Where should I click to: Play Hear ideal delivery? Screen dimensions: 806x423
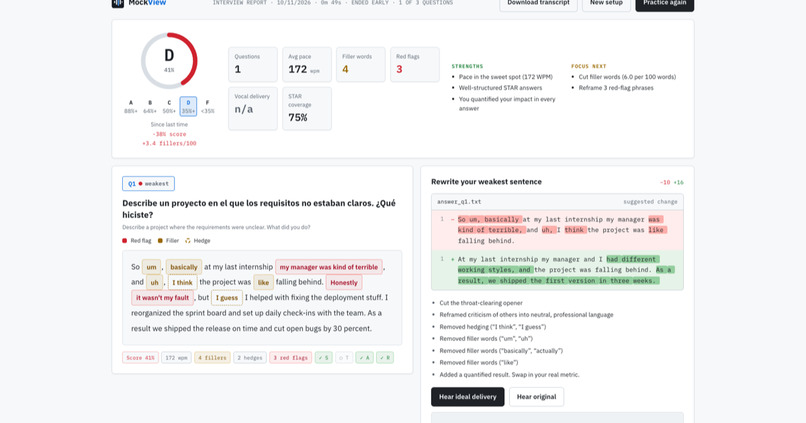coord(467,397)
